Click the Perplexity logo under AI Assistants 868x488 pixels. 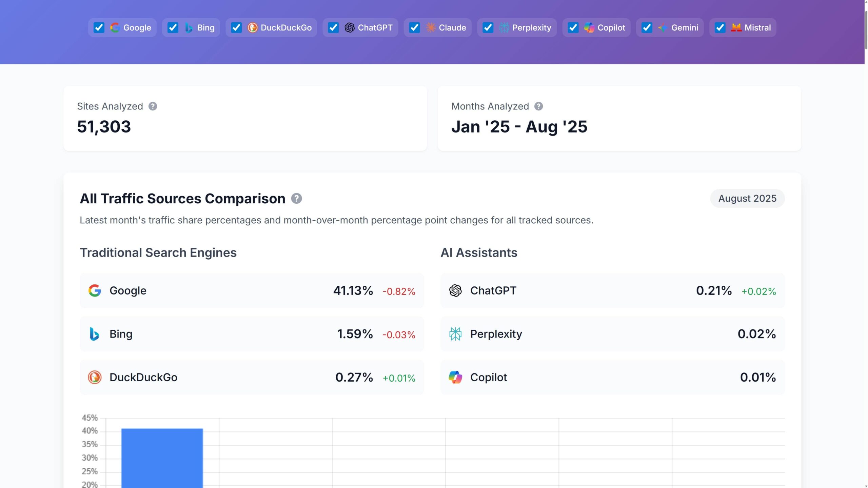pyautogui.click(x=455, y=334)
